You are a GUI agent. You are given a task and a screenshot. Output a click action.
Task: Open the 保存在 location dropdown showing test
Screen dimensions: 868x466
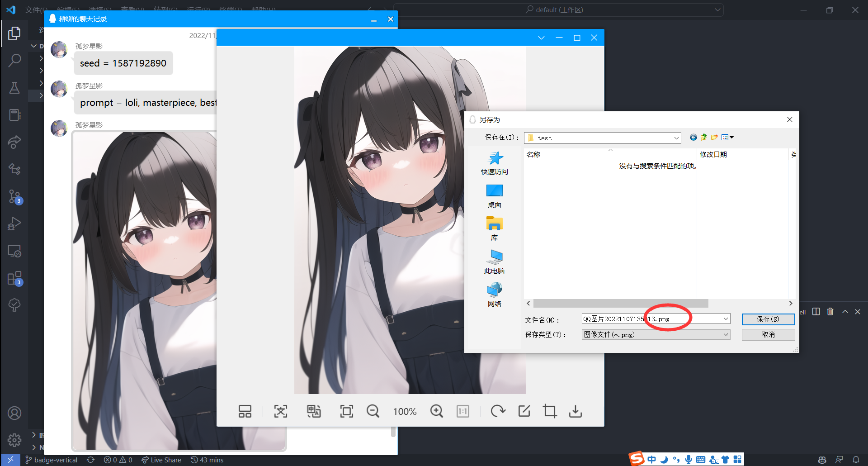[x=676, y=138]
